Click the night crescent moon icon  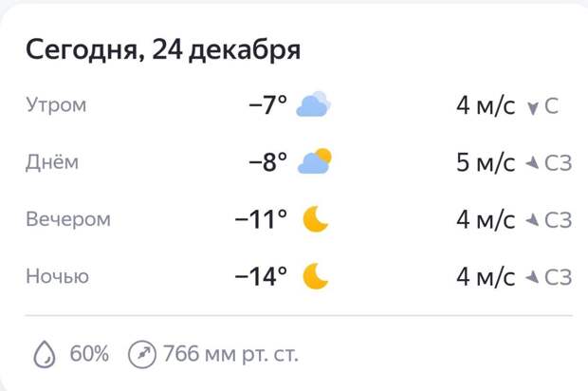[x=316, y=276]
